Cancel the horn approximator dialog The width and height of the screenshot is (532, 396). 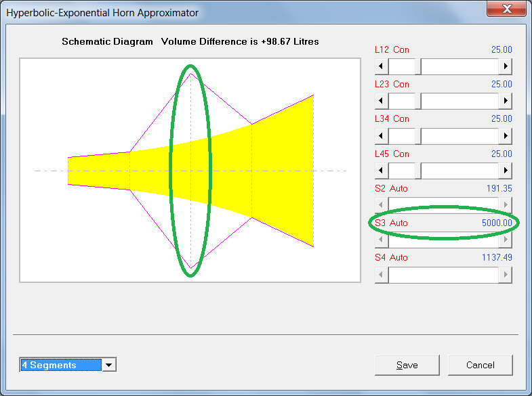[x=480, y=365]
